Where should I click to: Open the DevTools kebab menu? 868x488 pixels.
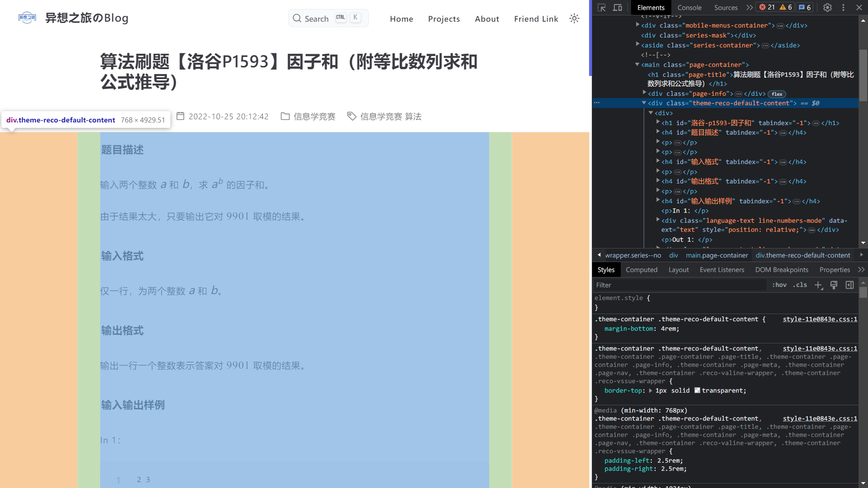[x=843, y=8]
